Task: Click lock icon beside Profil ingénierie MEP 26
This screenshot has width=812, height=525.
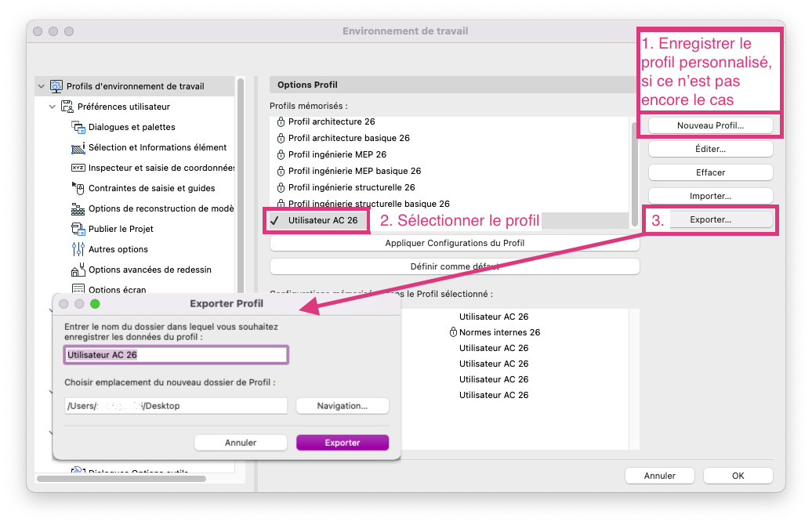Action: (281, 155)
